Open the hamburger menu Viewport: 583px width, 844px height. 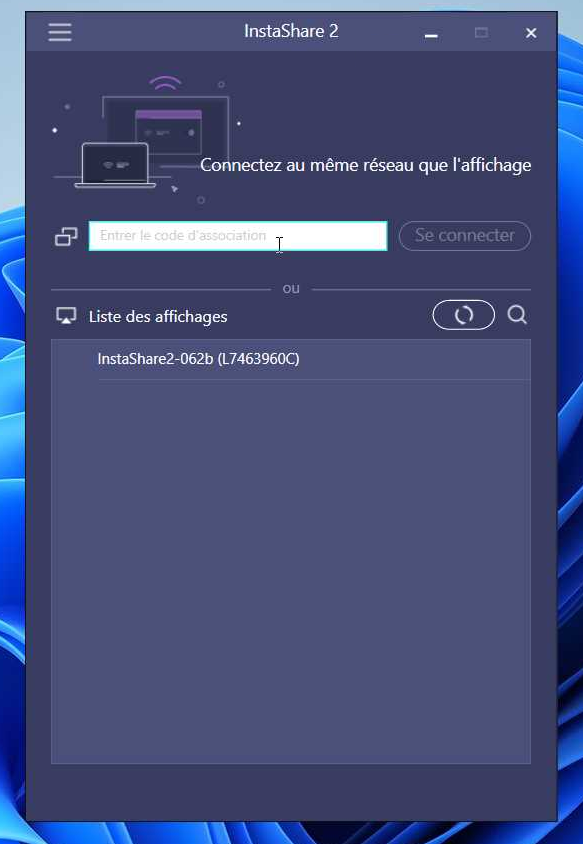pos(59,32)
